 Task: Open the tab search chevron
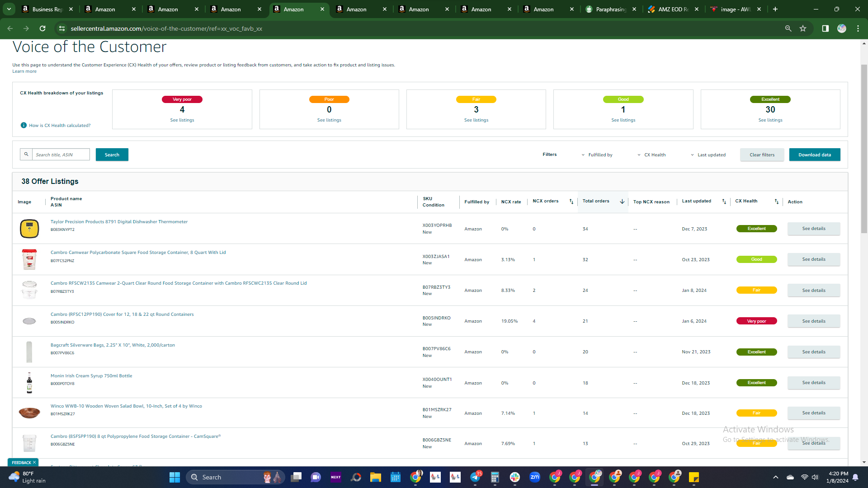pos(9,9)
